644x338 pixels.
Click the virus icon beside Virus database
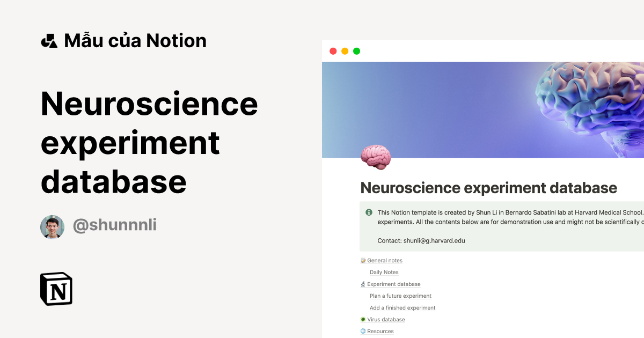363,319
